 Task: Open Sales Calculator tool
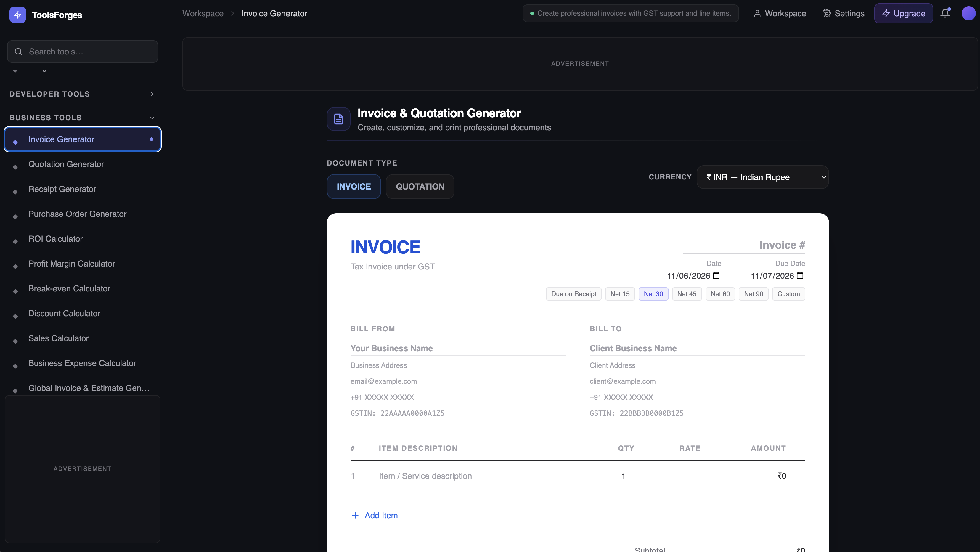coord(82,338)
